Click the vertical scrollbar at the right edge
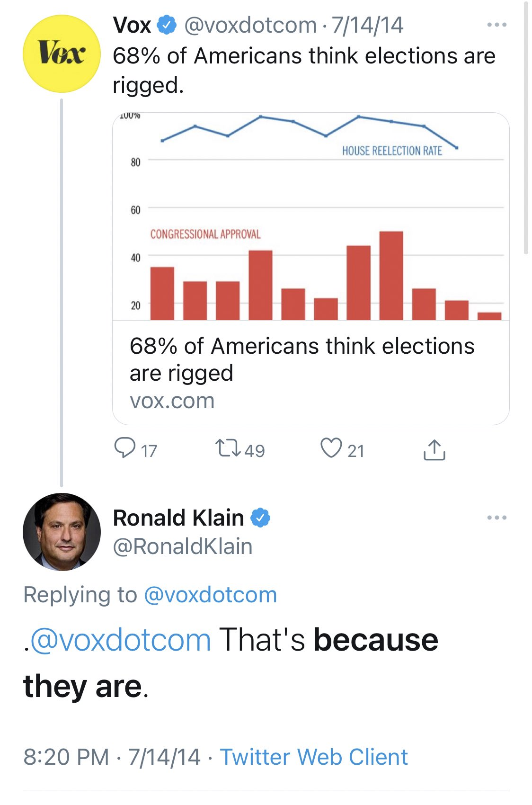The height and width of the screenshot is (805, 532). pyautogui.click(x=526, y=128)
